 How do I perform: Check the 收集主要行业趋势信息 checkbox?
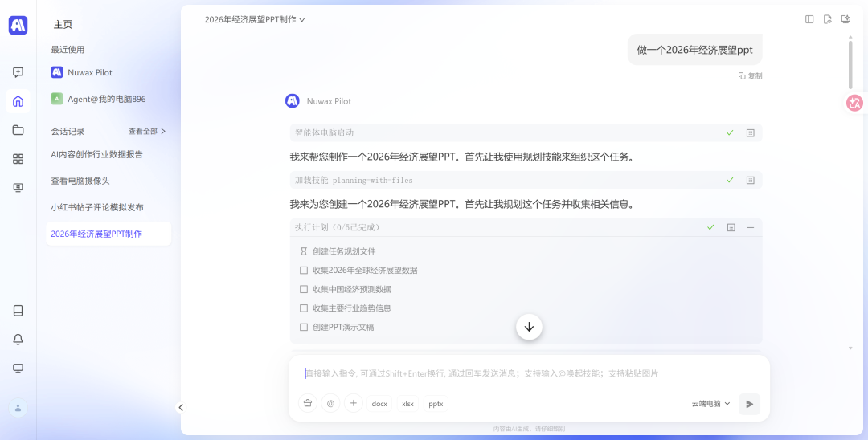[303, 308]
